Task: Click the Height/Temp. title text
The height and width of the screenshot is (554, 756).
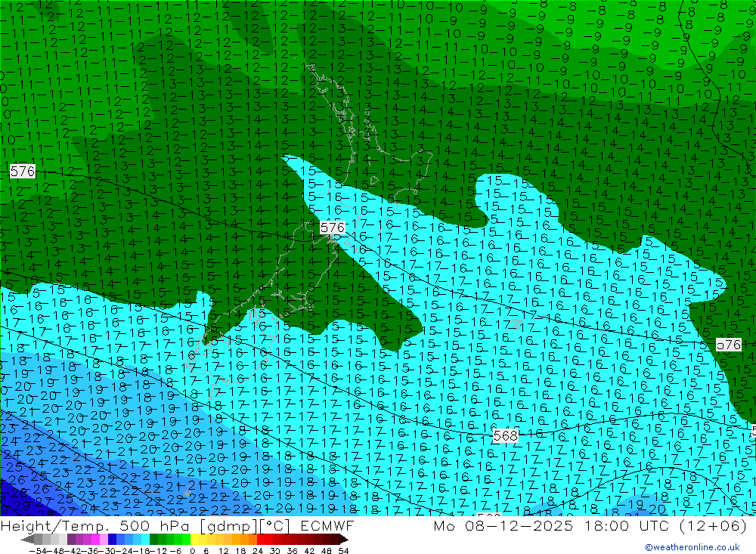Action: pyautogui.click(x=51, y=526)
